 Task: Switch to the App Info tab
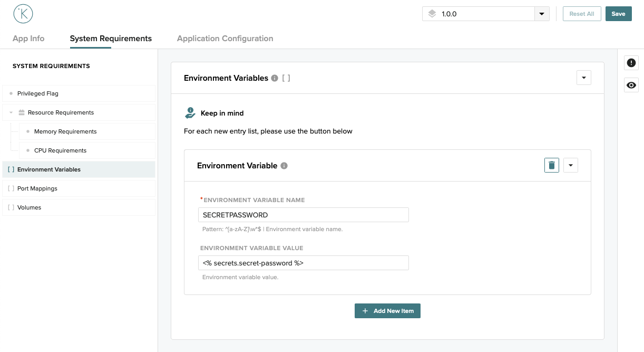[28, 39]
